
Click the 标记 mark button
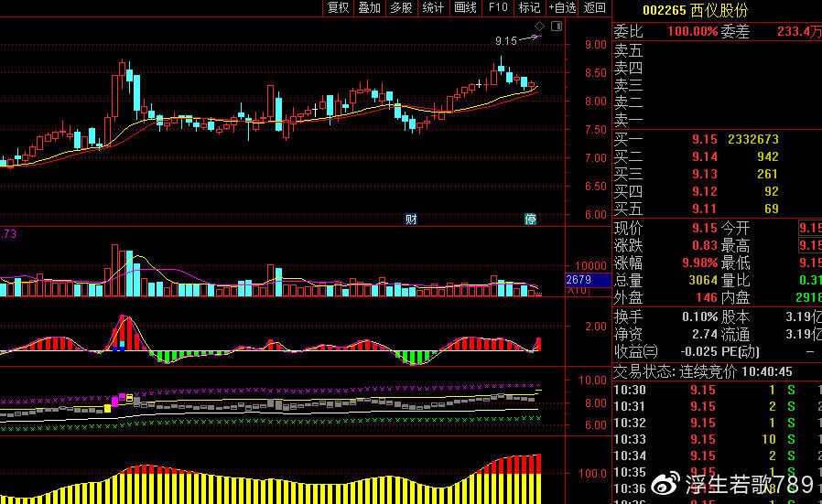529,8
